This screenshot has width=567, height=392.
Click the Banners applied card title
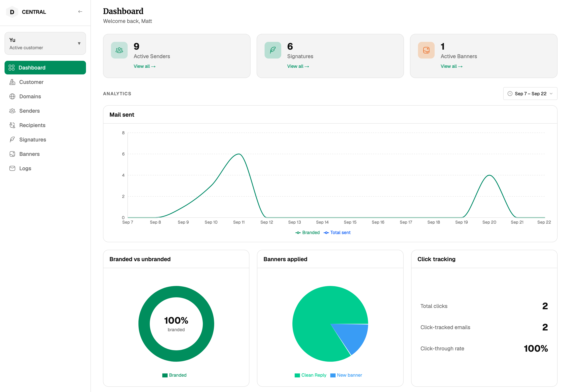click(x=285, y=259)
